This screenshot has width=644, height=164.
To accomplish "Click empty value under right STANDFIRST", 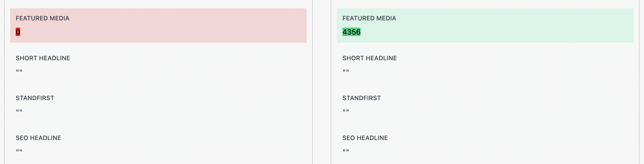I will tap(346, 111).
